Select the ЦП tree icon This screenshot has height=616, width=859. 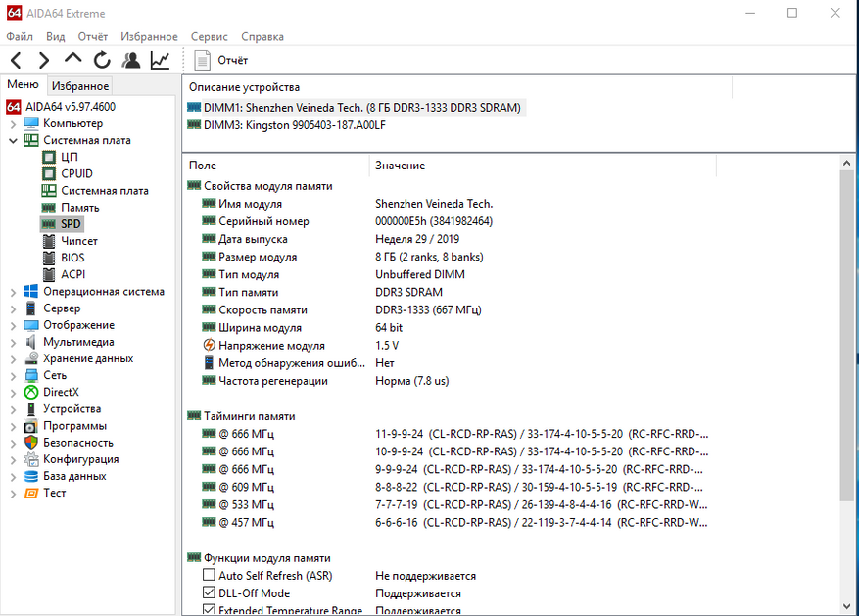tap(49, 157)
